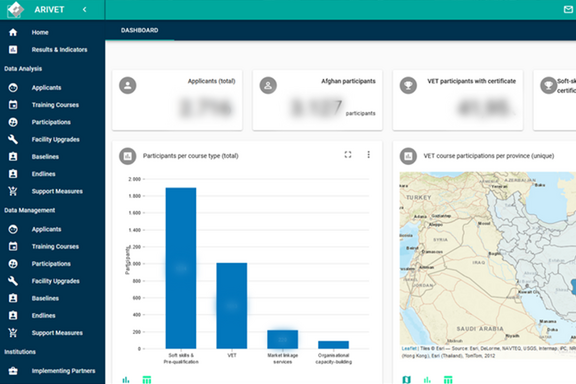Open Baselines under Data Analysis
Viewport: 576px width, 384px height.
[45, 157]
